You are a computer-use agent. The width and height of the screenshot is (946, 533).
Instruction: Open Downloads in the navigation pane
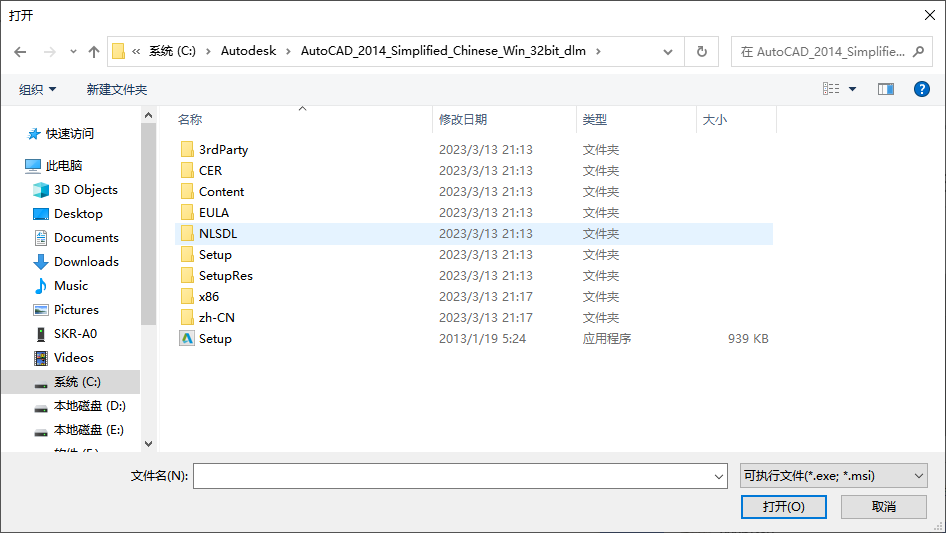[x=86, y=261]
